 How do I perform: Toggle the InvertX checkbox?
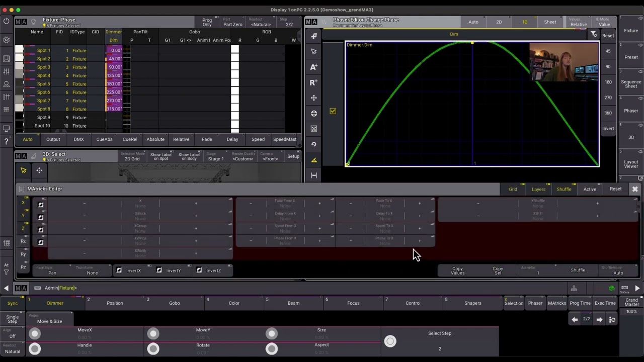(119, 270)
